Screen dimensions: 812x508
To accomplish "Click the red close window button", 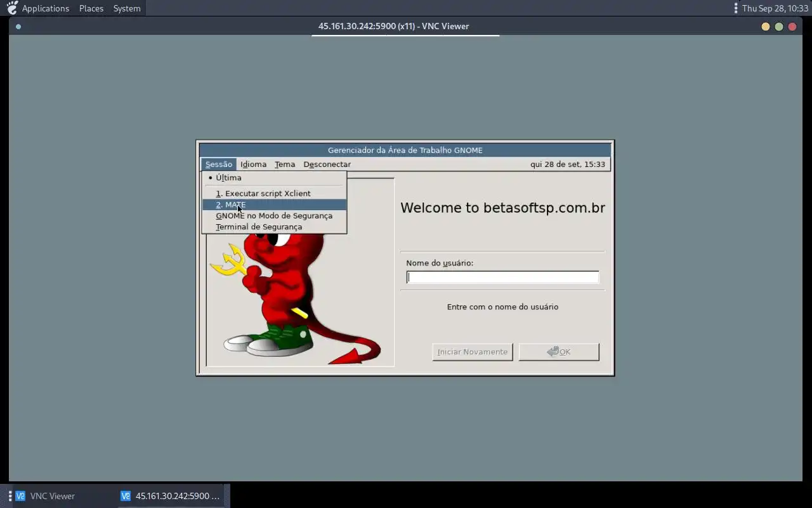I will [x=792, y=27].
